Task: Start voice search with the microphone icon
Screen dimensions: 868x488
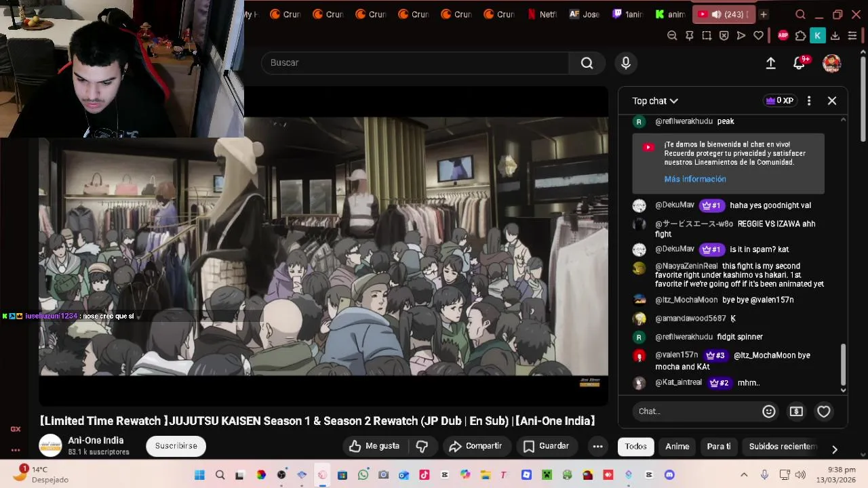Action: pos(626,63)
